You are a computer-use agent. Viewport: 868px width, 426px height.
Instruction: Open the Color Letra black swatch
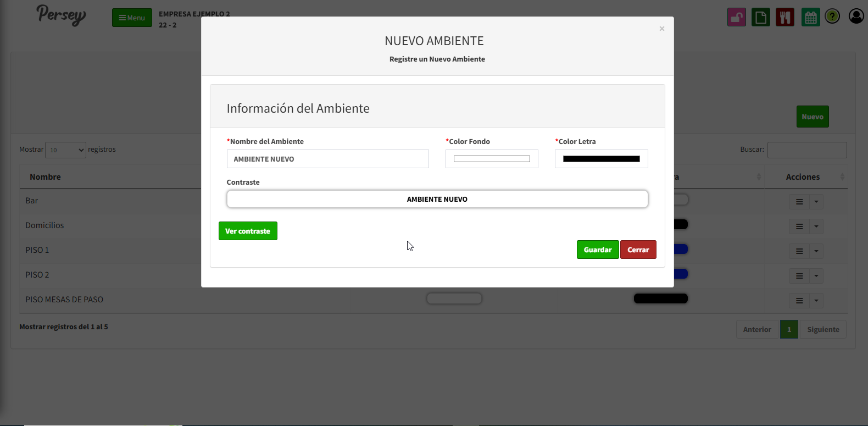[x=601, y=159]
